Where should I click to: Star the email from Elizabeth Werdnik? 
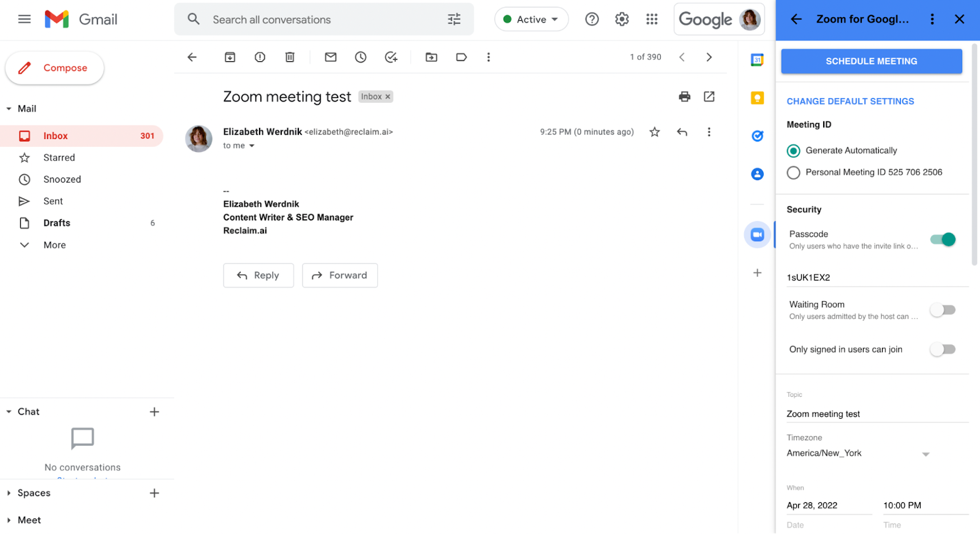coord(655,132)
